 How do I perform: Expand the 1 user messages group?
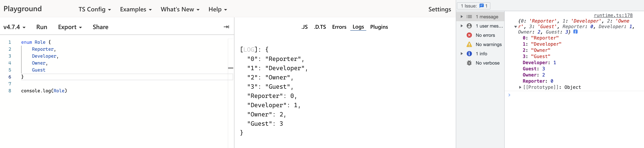coord(462,26)
